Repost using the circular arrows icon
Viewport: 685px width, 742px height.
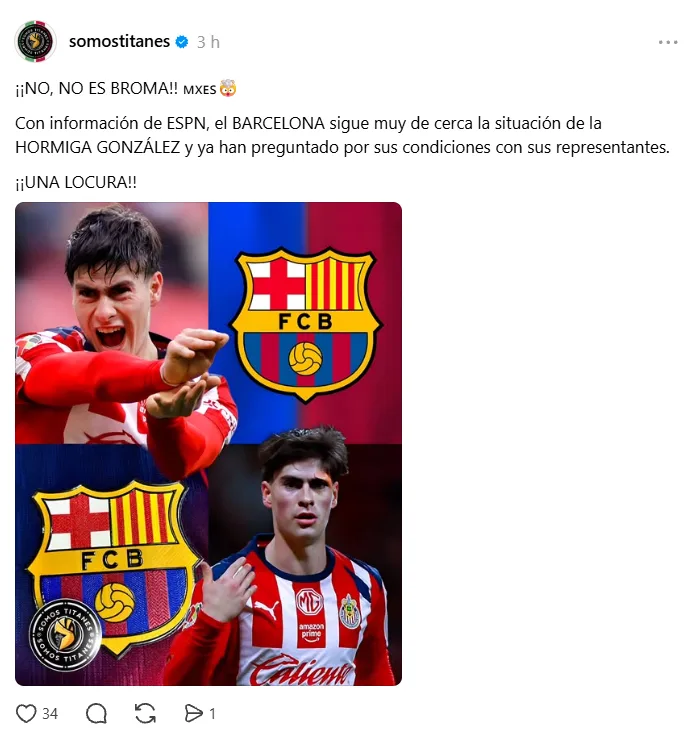(145, 713)
